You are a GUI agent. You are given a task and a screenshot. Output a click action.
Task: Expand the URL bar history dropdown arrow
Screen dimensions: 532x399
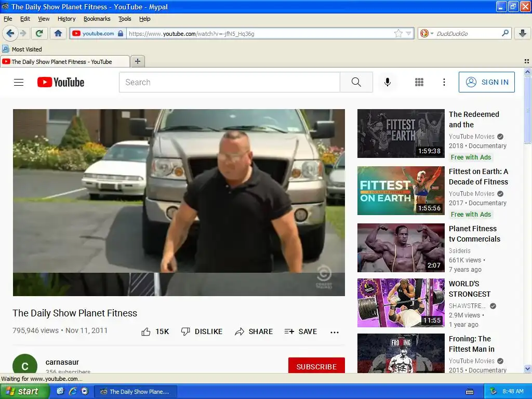(x=409, y=34)
